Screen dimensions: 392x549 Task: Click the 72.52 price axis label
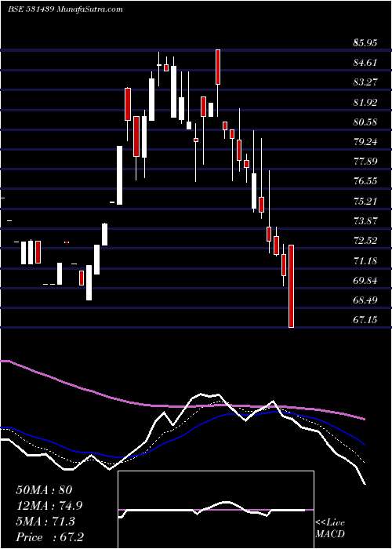[365, 241]
